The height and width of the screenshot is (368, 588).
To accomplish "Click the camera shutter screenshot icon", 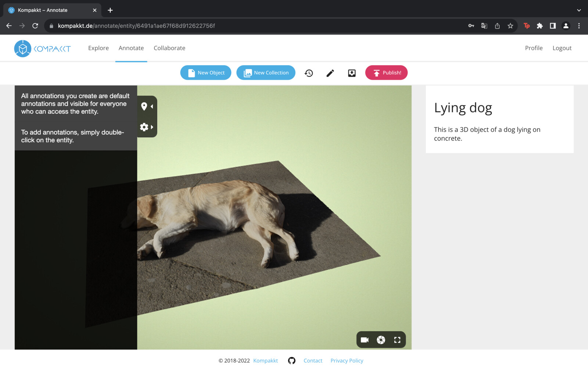I will (381, 340).
